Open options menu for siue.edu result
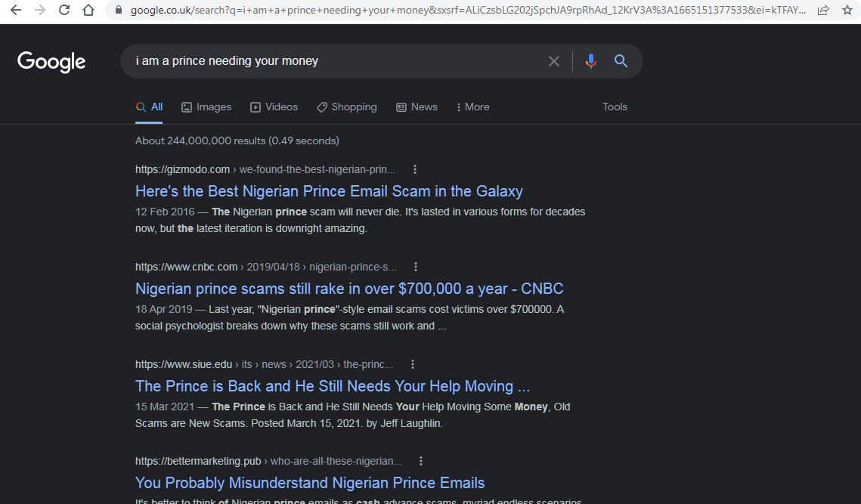Image resolution: width=861 pixels, height=504 pixels. pyautogui.click(x=413, y=364)
